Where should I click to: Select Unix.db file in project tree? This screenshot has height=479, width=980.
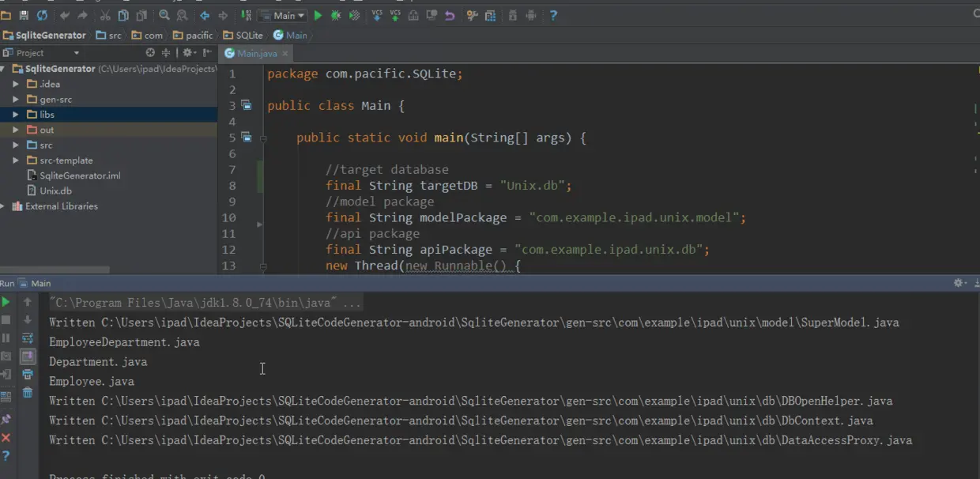(55, 191)
